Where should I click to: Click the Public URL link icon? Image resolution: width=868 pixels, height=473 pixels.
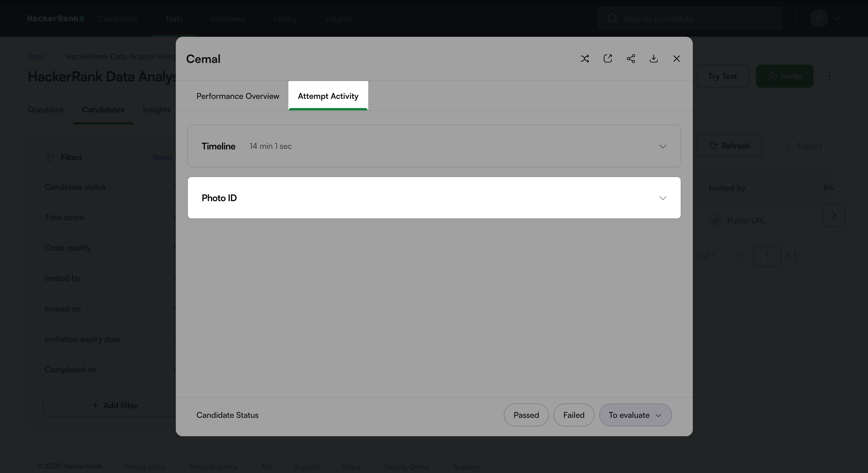[715, 221]
